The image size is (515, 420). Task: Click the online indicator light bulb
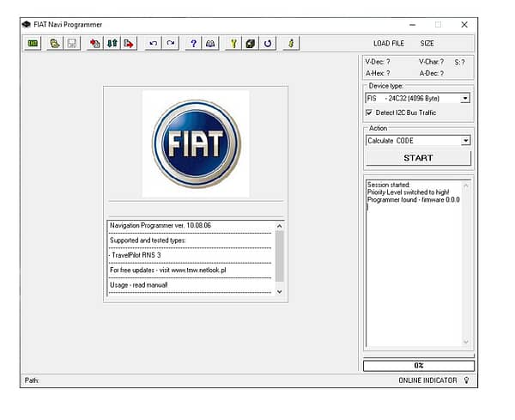pyautogui.click(x=466, y=380)
